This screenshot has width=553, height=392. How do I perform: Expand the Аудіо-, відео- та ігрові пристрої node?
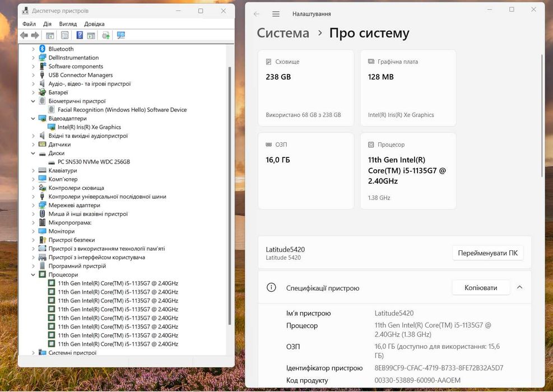pos(33,83)
